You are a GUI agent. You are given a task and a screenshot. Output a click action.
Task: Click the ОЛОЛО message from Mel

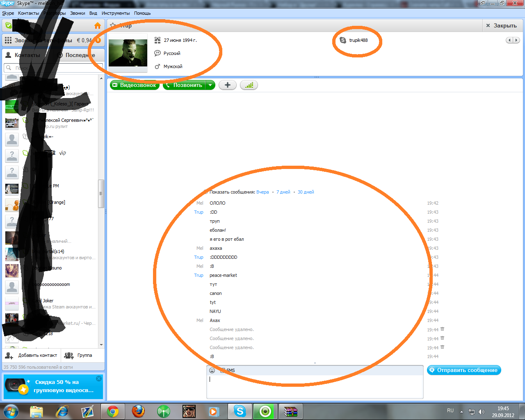[x=217, y=203]
